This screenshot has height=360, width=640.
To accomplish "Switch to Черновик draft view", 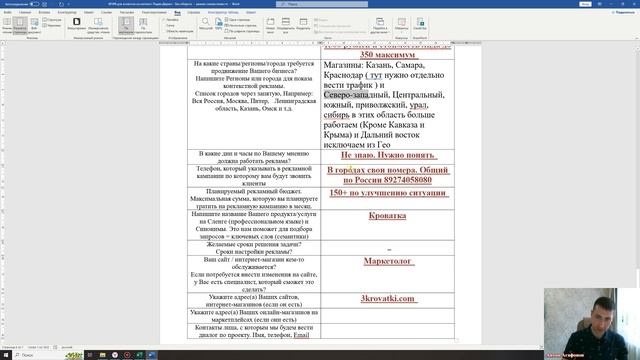I will point(52,25).
